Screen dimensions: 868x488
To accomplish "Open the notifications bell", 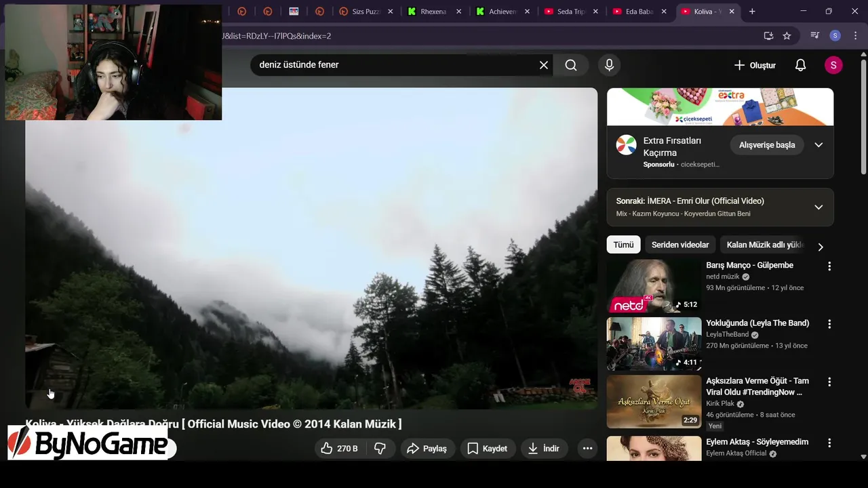I will pyautogui.click(x=800, y=65).
